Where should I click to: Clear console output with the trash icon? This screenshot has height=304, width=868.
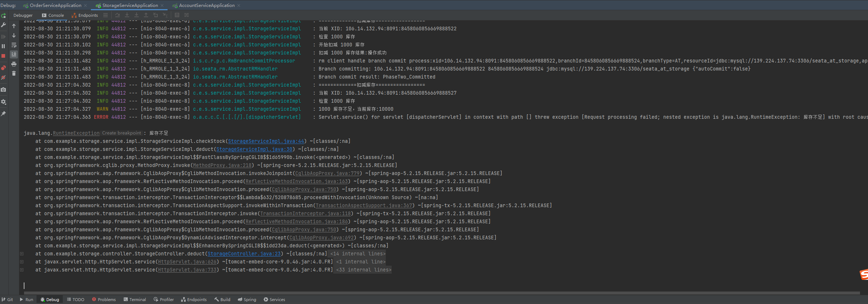click(x=14, y=73)
